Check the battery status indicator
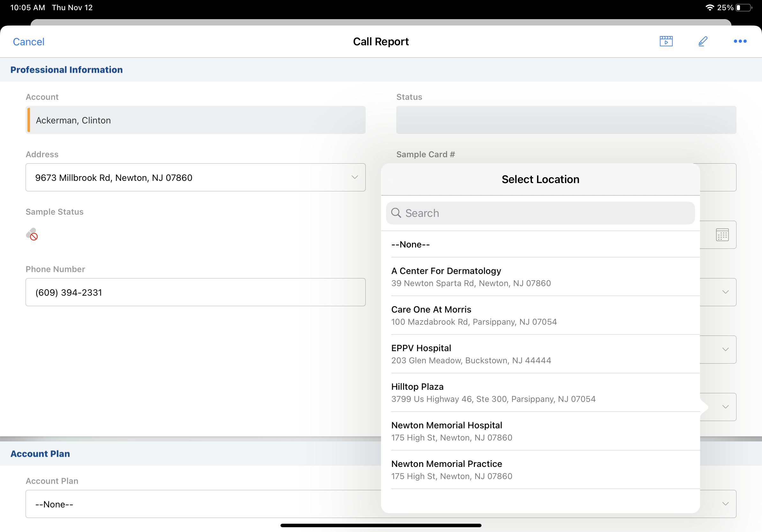 click(x=743, y=8)
